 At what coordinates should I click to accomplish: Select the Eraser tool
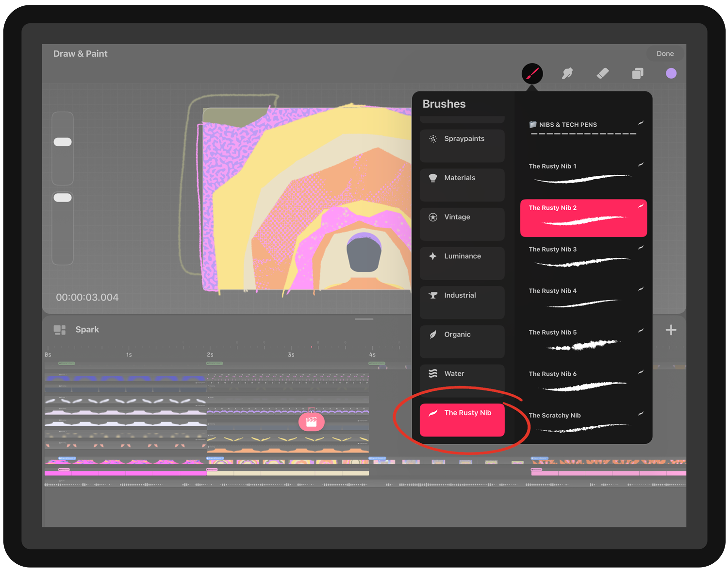[602, 73]
